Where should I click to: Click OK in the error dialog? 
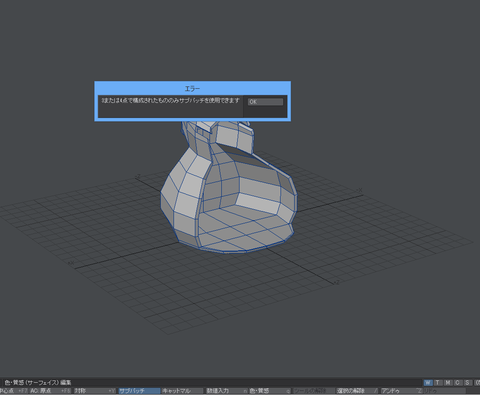265,102
